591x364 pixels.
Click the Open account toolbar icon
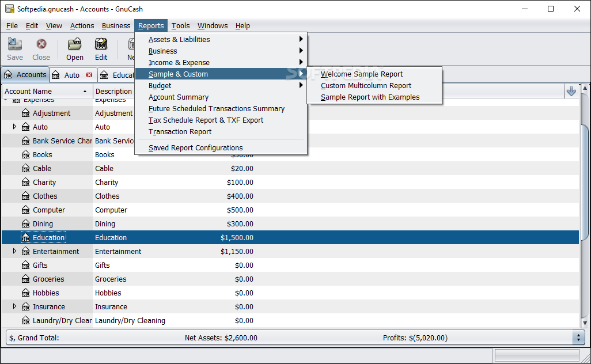click(x=75, y=49)
